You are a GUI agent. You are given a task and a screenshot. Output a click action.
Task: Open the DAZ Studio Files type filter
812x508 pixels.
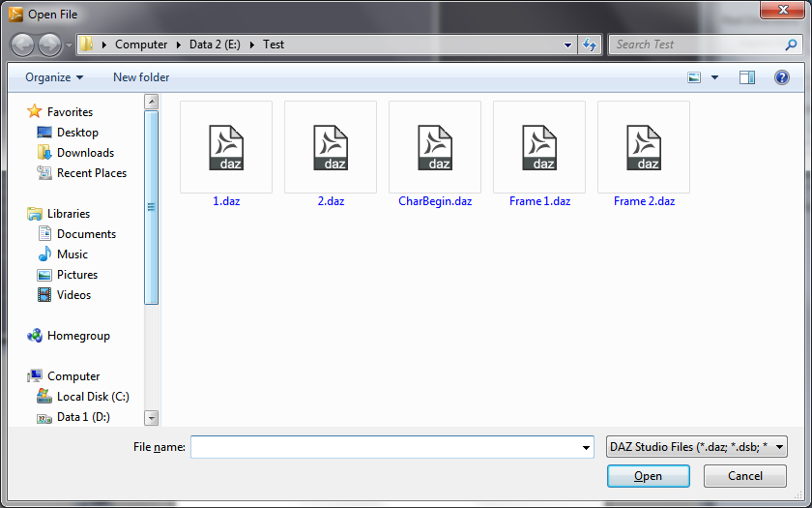(x=697, y=447)
